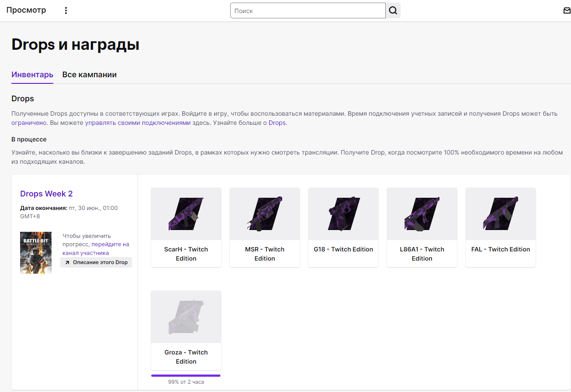Image resolution: width=571 pixels, height=392 pixels.
Task: Select the Groza Twitch Edition drop image
Action: point(186,317)
